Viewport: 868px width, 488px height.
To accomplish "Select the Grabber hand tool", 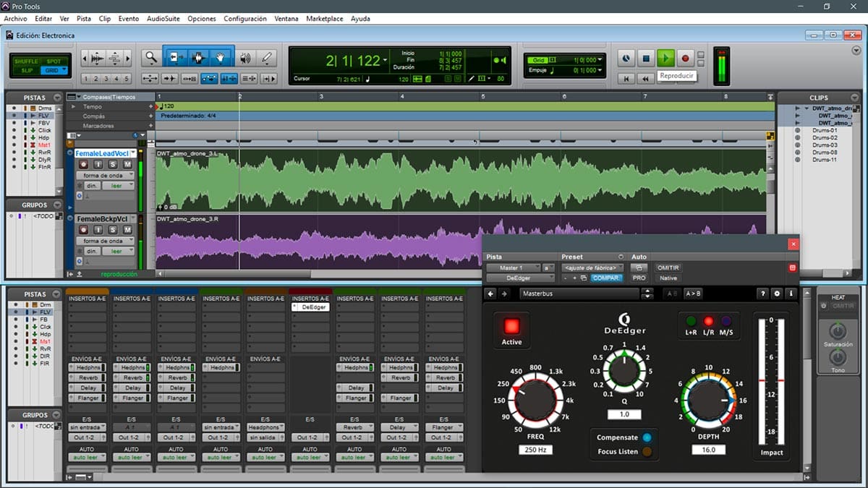I will pos(222,58).
